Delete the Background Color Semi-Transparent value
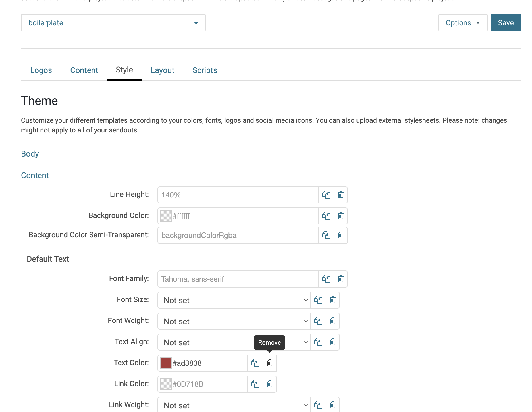The width and height of the screenshot is (532, 412). pos(340,235)
